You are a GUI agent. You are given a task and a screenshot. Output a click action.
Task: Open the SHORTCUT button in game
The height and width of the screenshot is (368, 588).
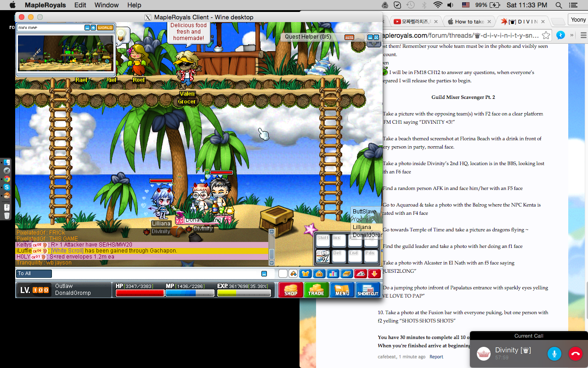[x=367, y=289]
